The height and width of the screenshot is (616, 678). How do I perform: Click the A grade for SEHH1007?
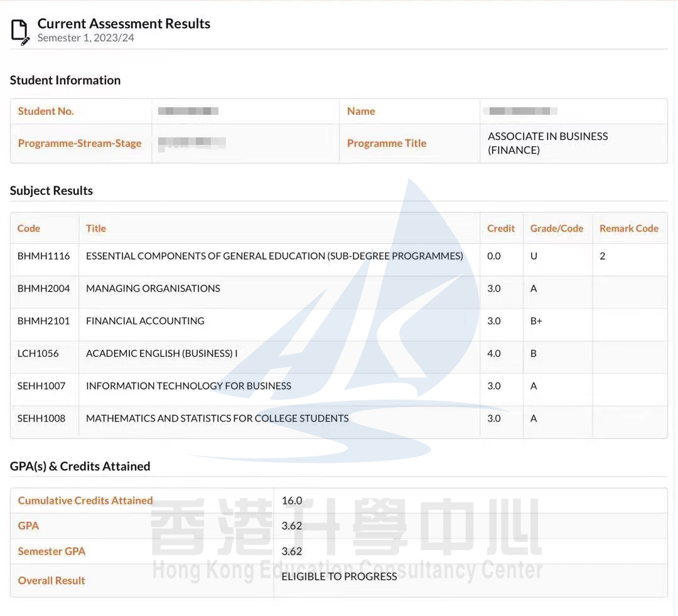534,386
